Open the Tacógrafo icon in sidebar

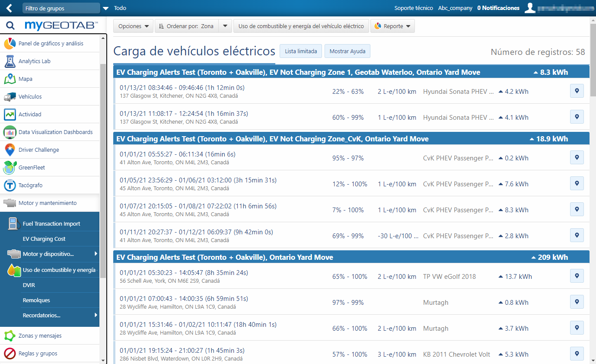tap(10, 185)
